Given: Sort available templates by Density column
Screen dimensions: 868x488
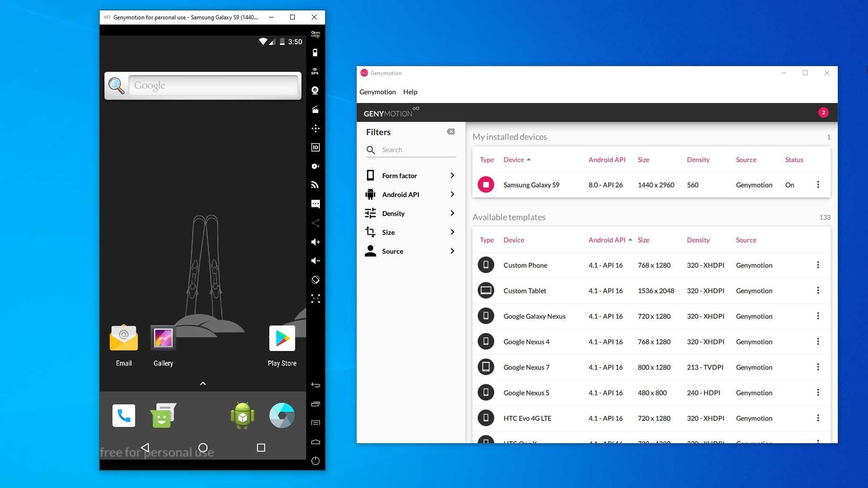Looking at the screenshot, I should pos(698,240).
